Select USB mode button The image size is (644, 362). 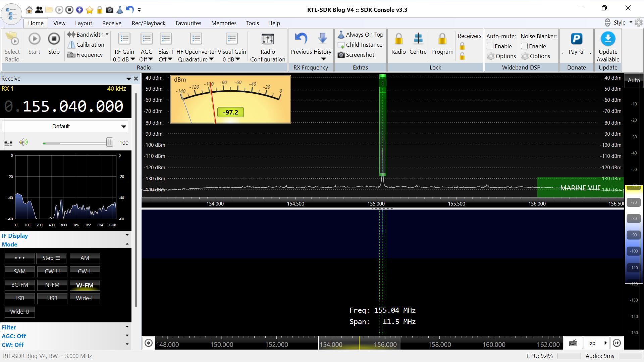coord(52,298)
